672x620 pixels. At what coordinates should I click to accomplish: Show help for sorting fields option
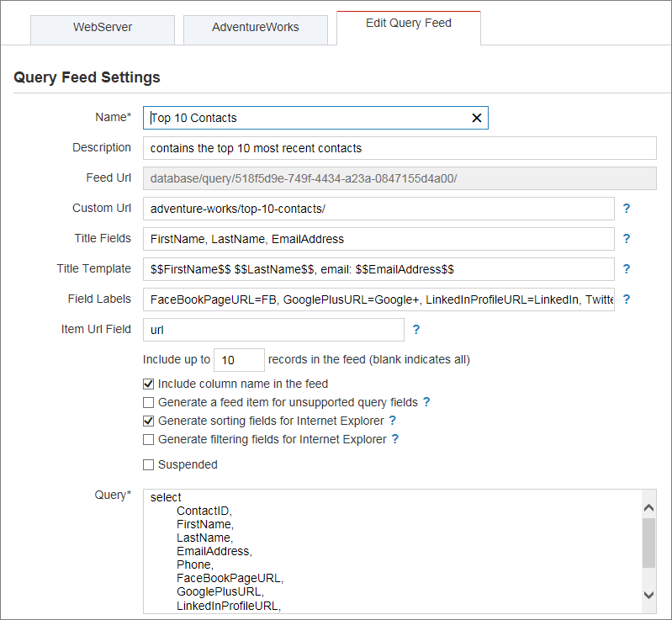[392, 421]
